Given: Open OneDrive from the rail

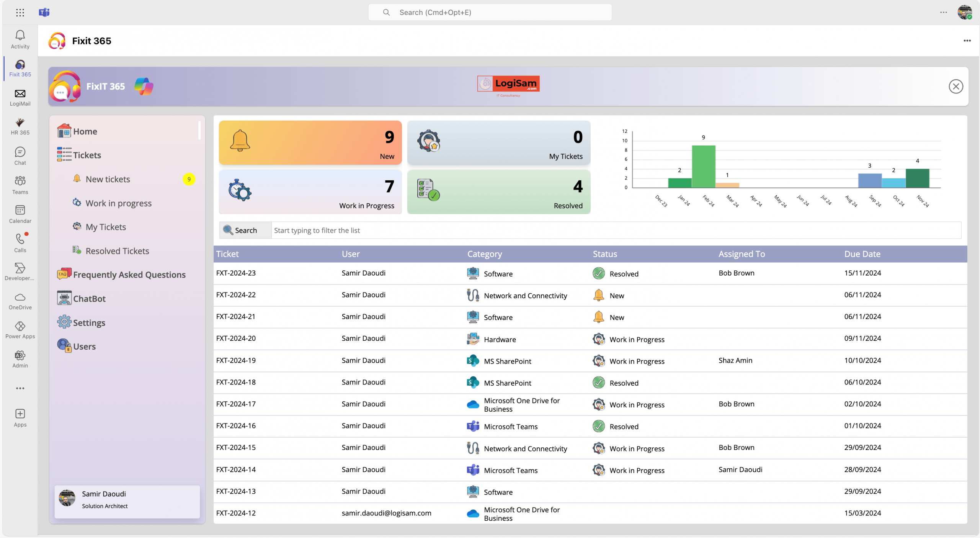Looking at the screenshot, I should coord(20,302).
